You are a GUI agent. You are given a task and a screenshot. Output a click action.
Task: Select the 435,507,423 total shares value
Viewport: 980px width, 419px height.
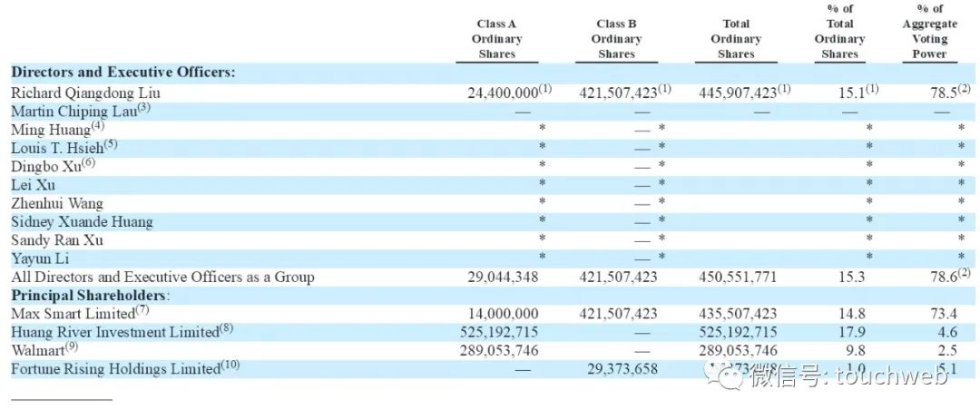click(x=738, y=314)
